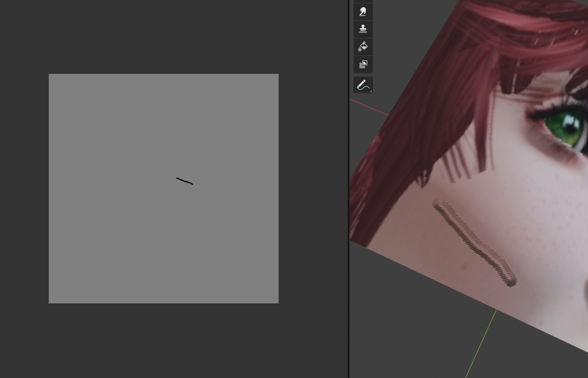Viewport: 588px width, 378px height.
Task: Select the Mask tool
Action: click(x=363, y=64)
